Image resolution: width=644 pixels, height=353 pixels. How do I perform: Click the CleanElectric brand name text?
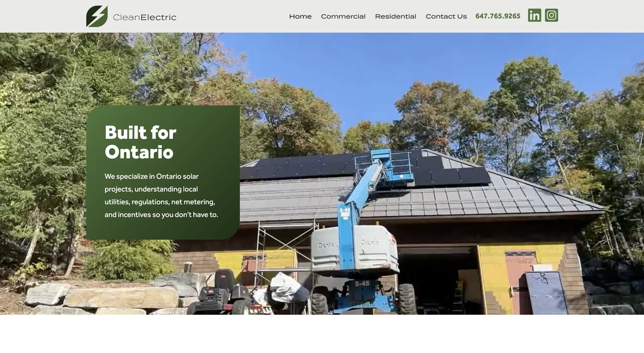click(x=145, y=17)
